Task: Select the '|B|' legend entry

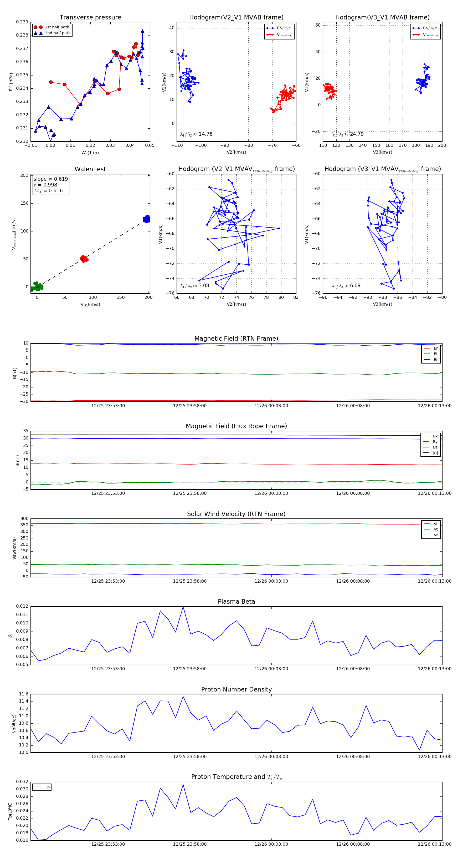Action: coord(431,453)
